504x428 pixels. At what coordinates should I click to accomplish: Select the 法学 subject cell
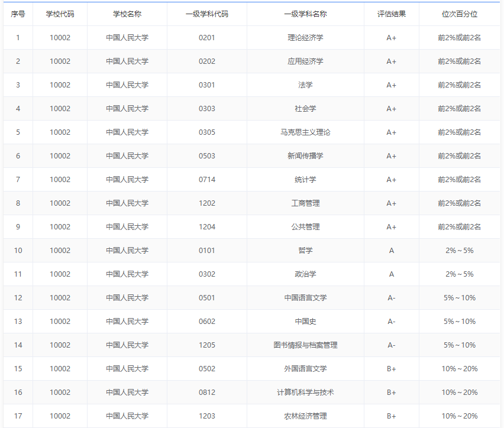coord(305,85)
